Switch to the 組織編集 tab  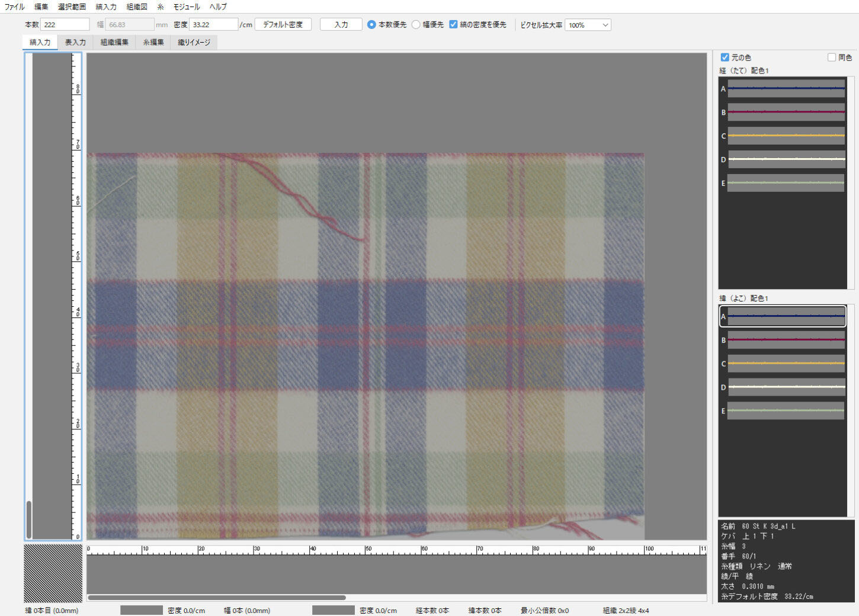tap(114, 43)
